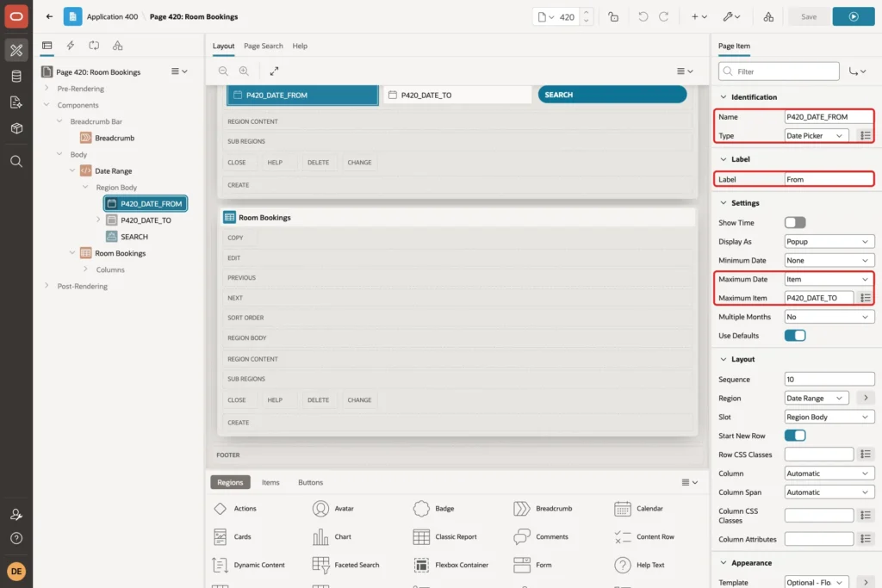The width and height of the screenshot is (882, 588).
Task: Toggle the Show Time switch
Action: pos(795,223)
